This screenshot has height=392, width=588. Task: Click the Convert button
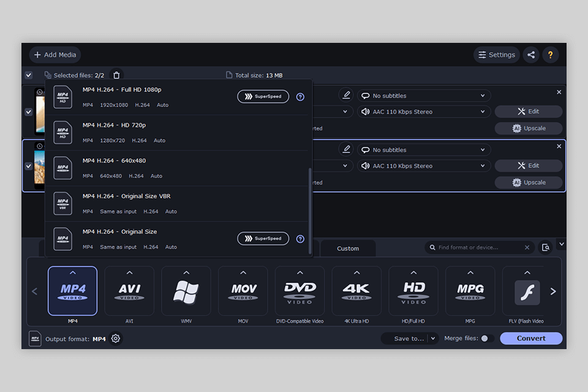(530, 338)
